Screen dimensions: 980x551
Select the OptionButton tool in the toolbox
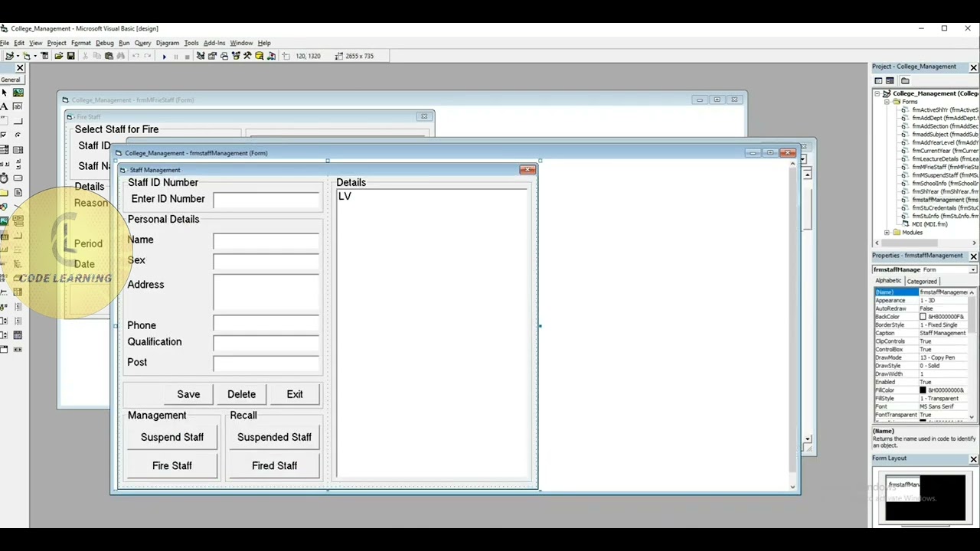pos(18,135)
